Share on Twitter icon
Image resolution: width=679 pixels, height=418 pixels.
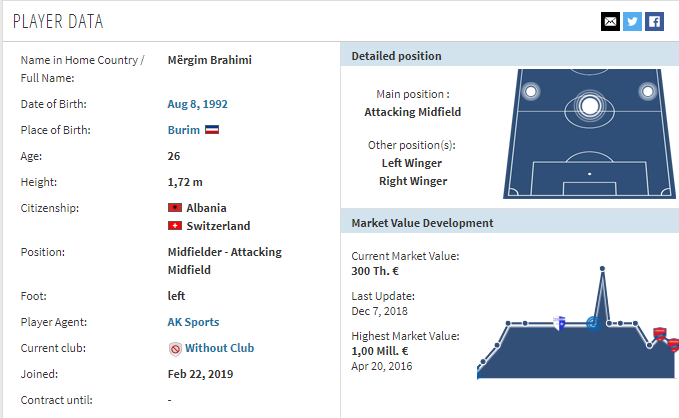tap(632, 22)
